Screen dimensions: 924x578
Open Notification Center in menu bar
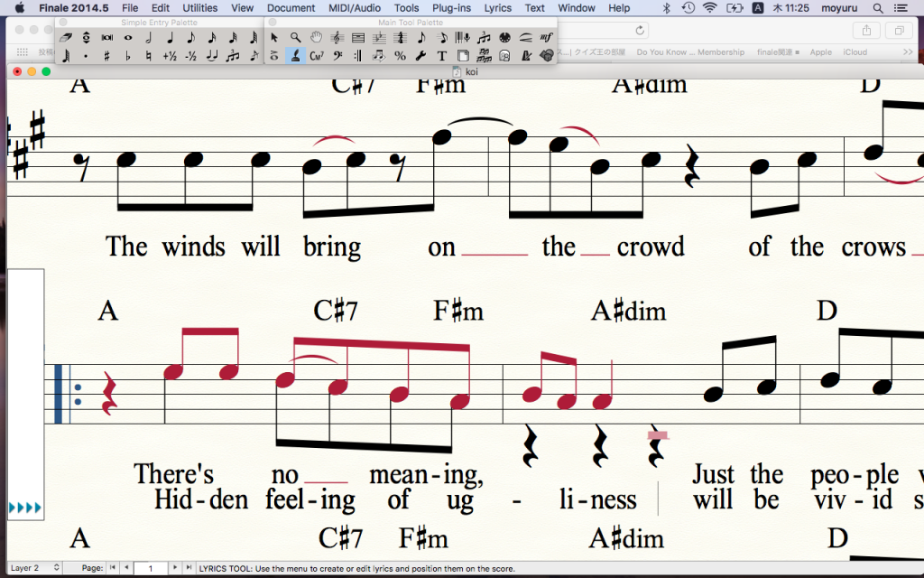pyautogui.click(x=900, y=7)
